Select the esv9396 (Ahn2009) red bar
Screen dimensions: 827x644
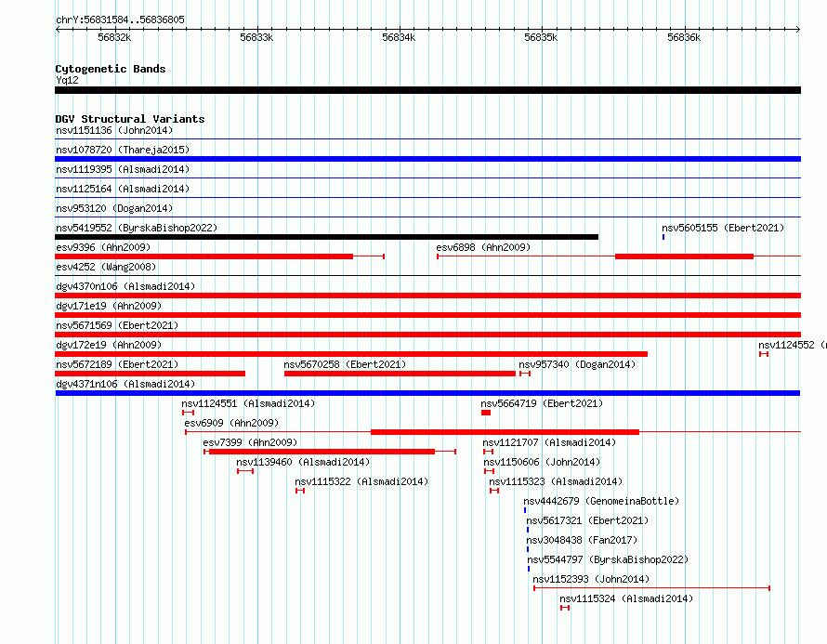click(x=203, y=256)
